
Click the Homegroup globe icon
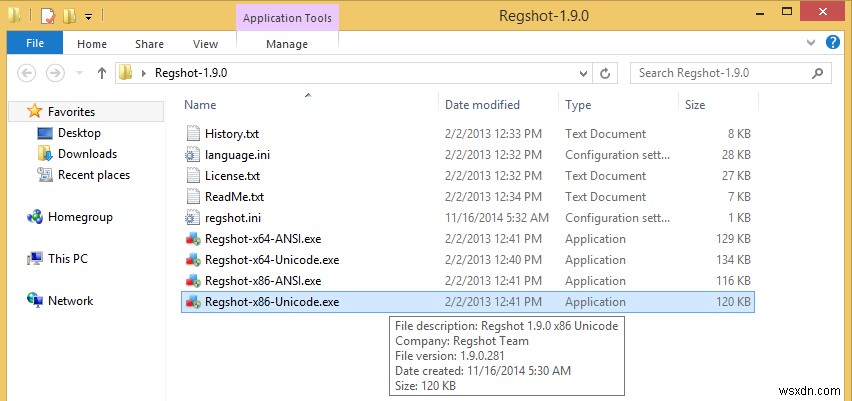pos(35,217)
